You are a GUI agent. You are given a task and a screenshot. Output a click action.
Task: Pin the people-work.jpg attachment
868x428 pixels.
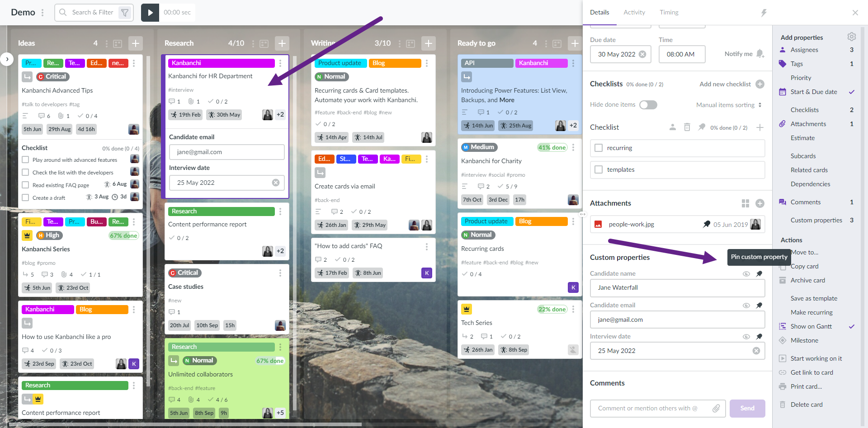pyautogui.click(x=707, y=224)
